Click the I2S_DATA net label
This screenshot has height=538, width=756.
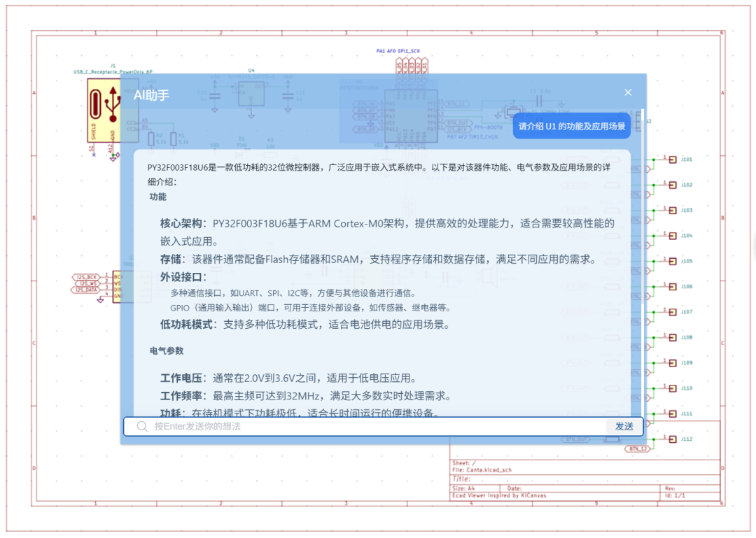(x=86, y=290)
